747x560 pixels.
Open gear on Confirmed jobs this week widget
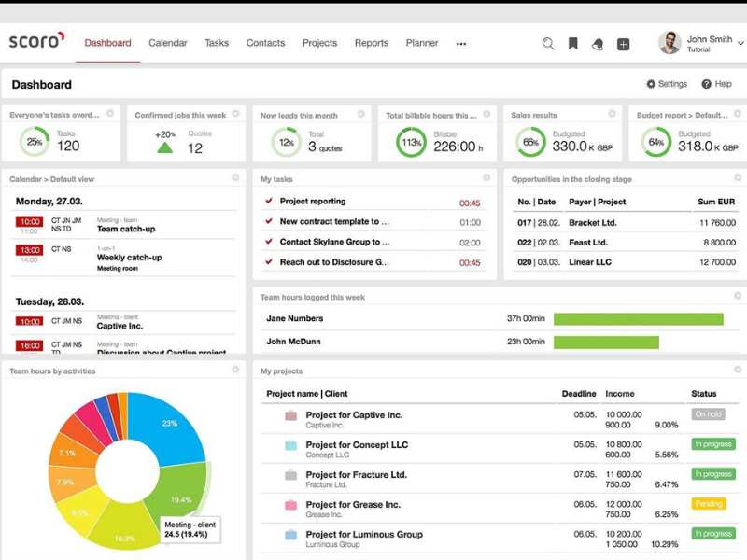[236, 113]
